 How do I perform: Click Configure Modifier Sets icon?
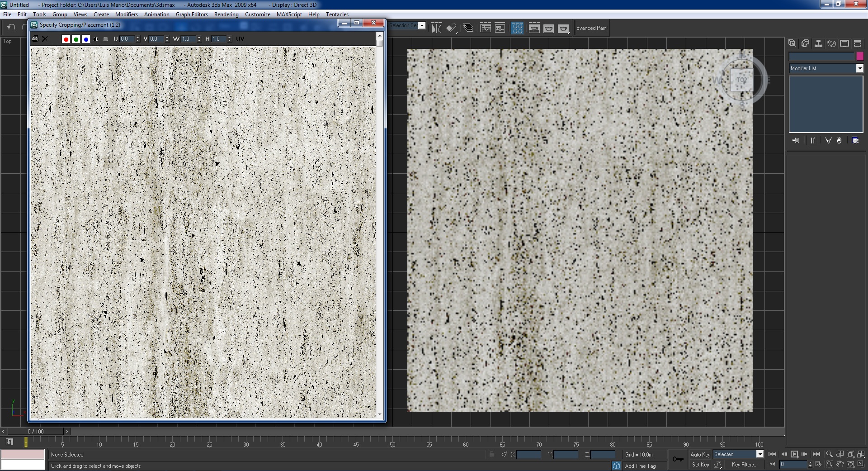(855, 140)
